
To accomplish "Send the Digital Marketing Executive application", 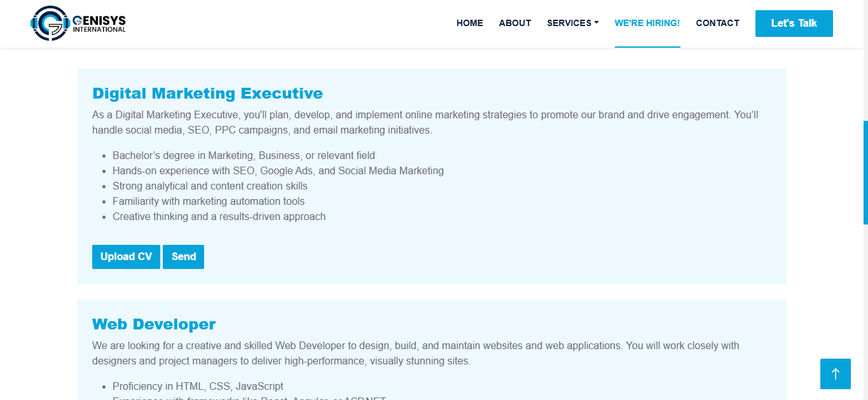I will coord(183,257).
